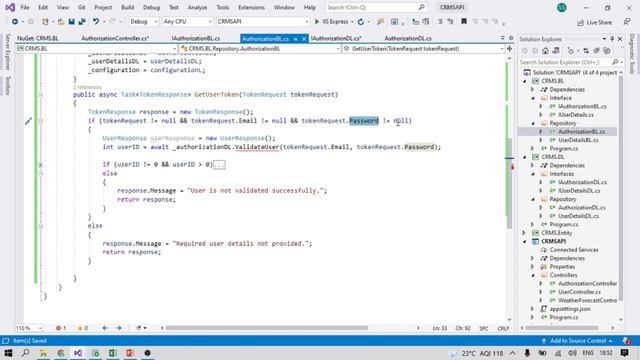
Task: Switch to IAuthorizationDL.cs tab
Action: coord(336,38)
